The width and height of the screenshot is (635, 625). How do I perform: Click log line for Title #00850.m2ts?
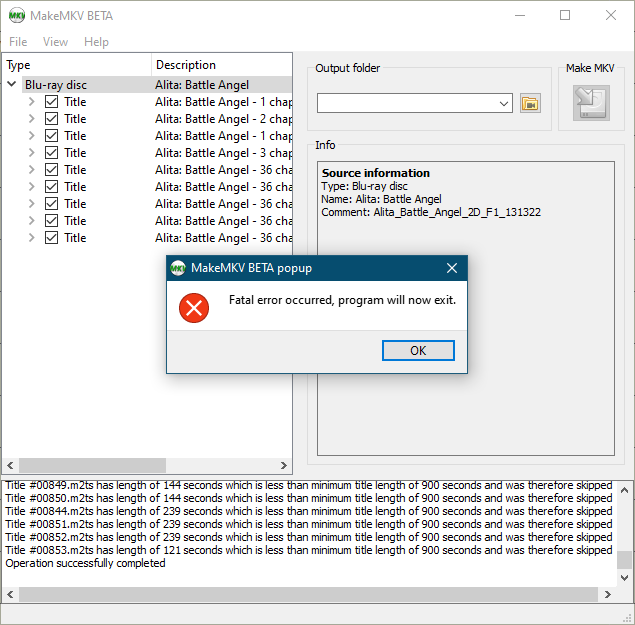pos(309,498)
